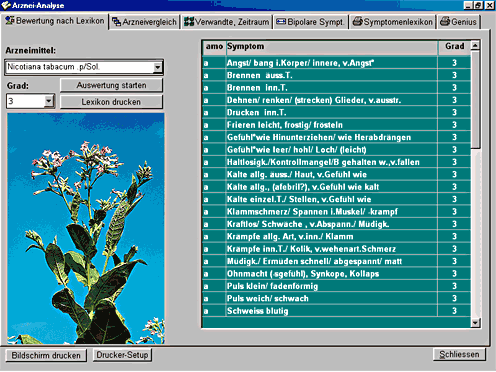Open the Bewertung nach Lexikon tab
Viewport: 496px width, 372px height.
[55, 21]
